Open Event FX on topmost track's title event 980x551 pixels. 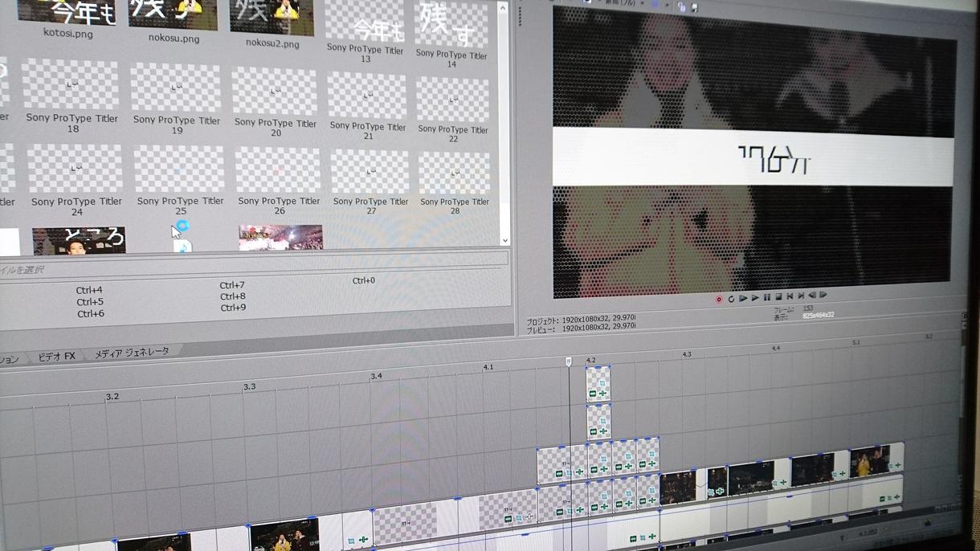602,394
